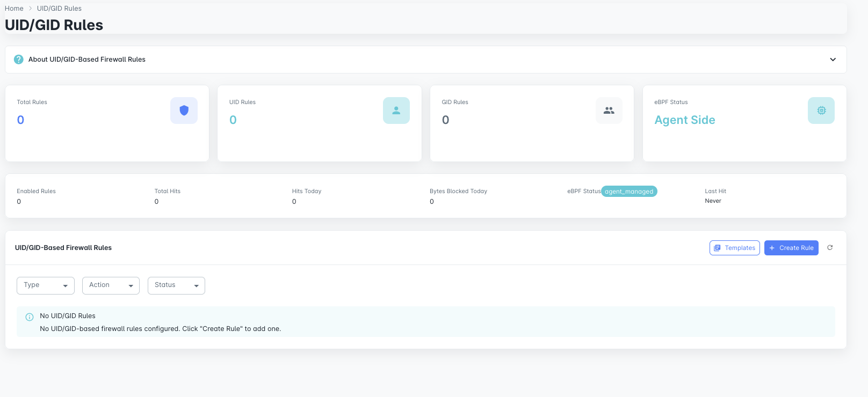The image size is (868, 397).
Task: Click the refresh icon beside Create Rule
Action: pyautogui.click(x=830, y=248)
